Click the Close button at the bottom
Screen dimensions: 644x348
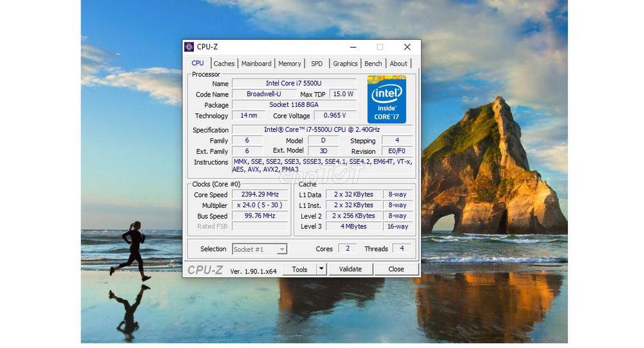click(x=396, y=270)
